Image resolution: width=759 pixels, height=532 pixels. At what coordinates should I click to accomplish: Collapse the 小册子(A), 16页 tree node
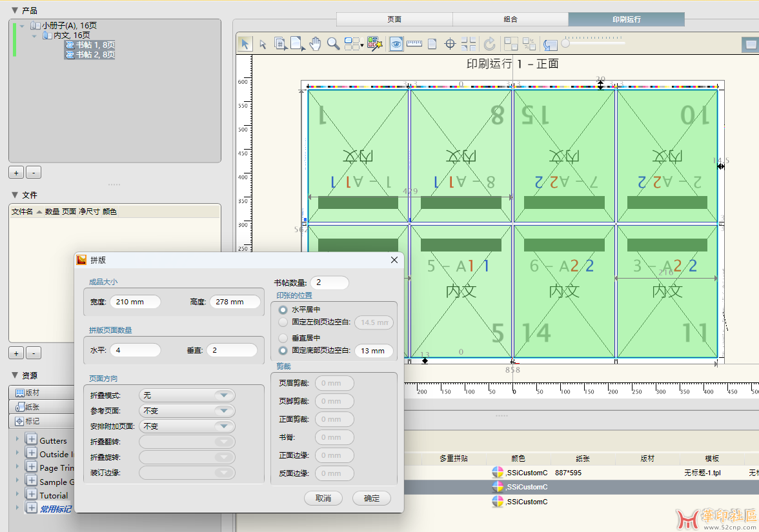point(22,26)
